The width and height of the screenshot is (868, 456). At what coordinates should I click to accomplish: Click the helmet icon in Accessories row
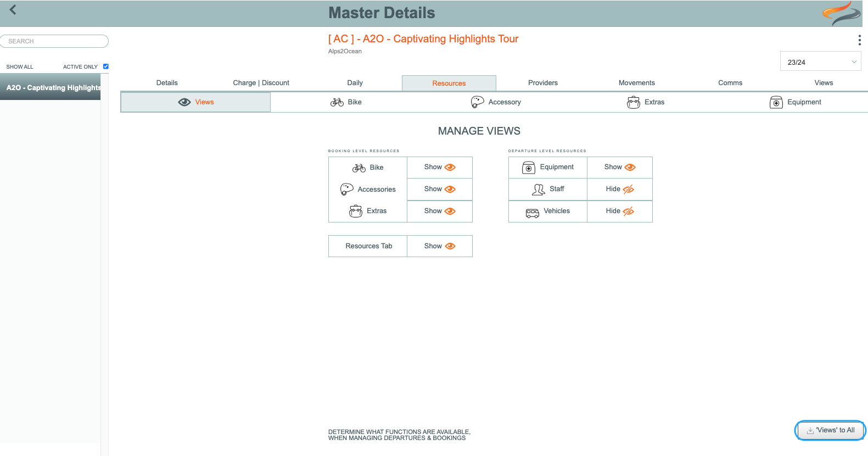click(347, 190)
